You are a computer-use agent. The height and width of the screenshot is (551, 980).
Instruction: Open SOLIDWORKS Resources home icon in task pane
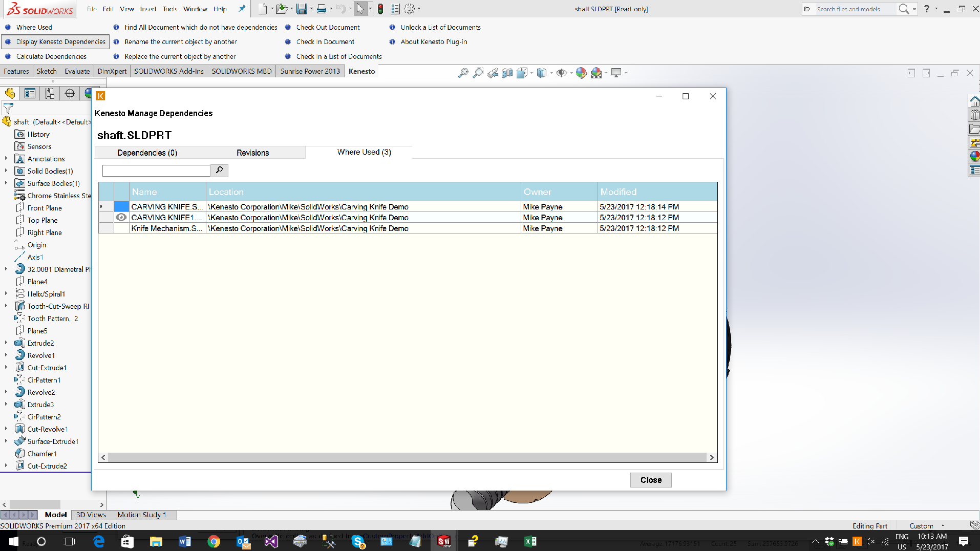pyautogui.click(x=974, y=101)
